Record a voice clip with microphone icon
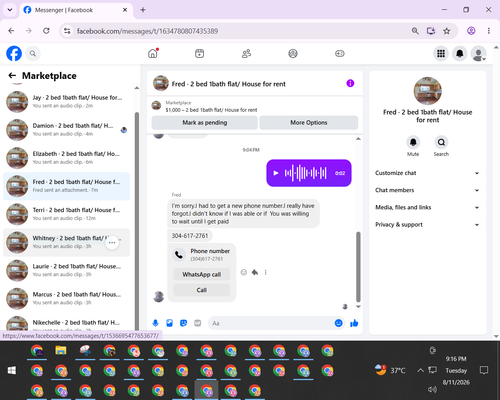The height and width of the screenshot is (400, 500). pos(155,323)
